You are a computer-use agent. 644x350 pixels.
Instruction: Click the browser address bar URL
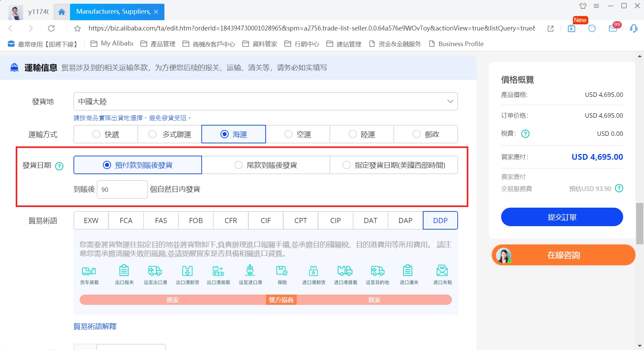(x=312, y=28)
